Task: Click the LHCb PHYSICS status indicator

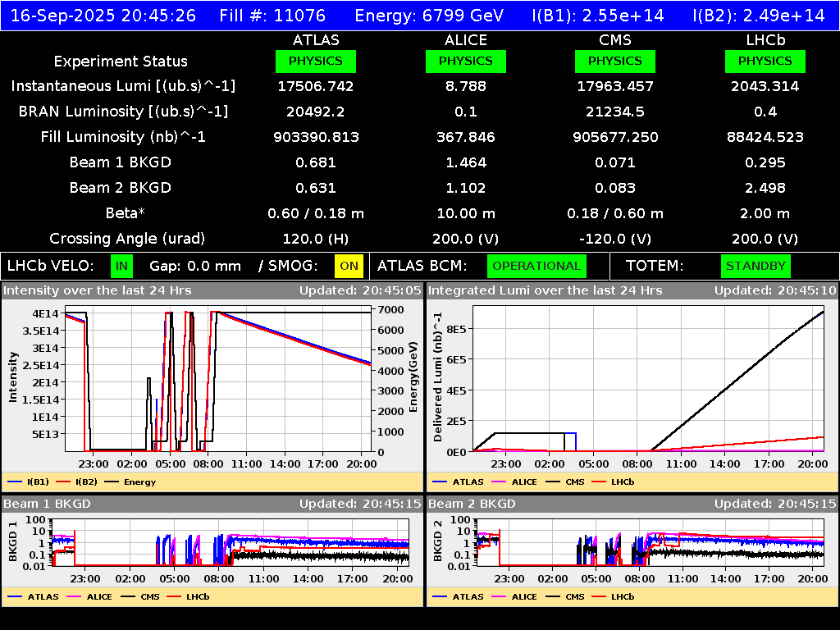Action: click(765, 61)
